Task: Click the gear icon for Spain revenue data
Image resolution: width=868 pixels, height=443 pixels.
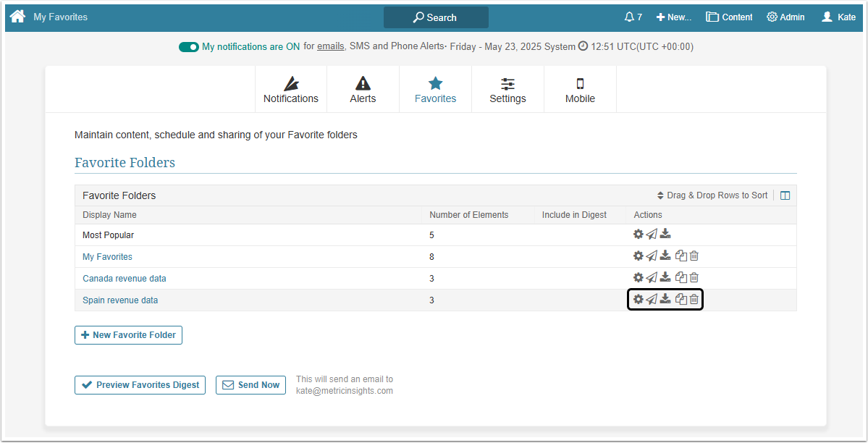Action: [638, 300]
